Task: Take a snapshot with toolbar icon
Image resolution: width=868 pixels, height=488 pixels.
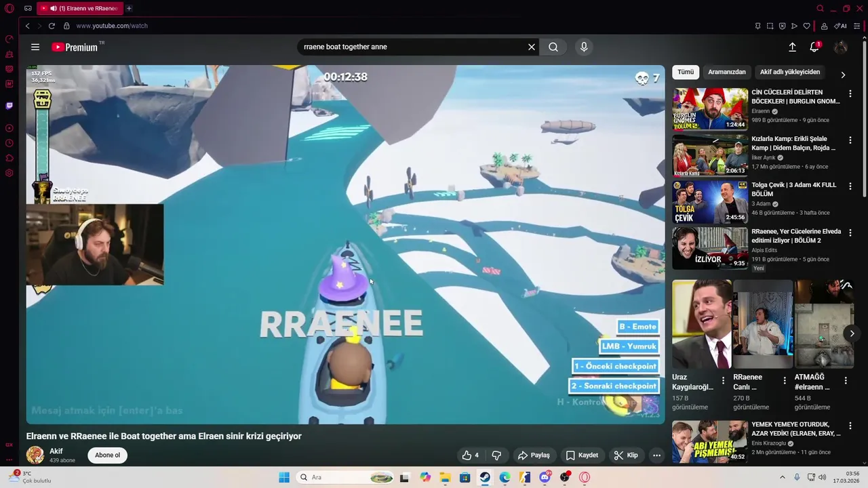Action: point(770,26)
